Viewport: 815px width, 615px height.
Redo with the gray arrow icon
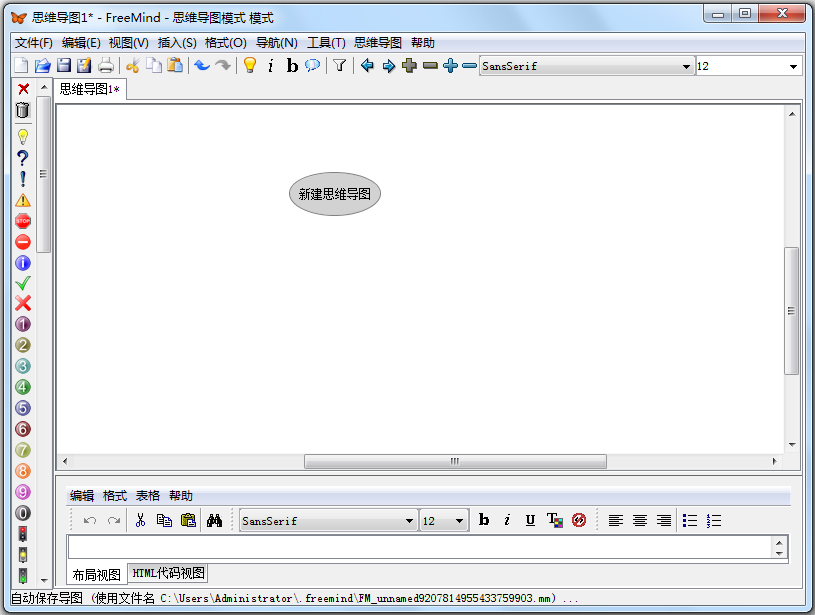click(223, 66)
